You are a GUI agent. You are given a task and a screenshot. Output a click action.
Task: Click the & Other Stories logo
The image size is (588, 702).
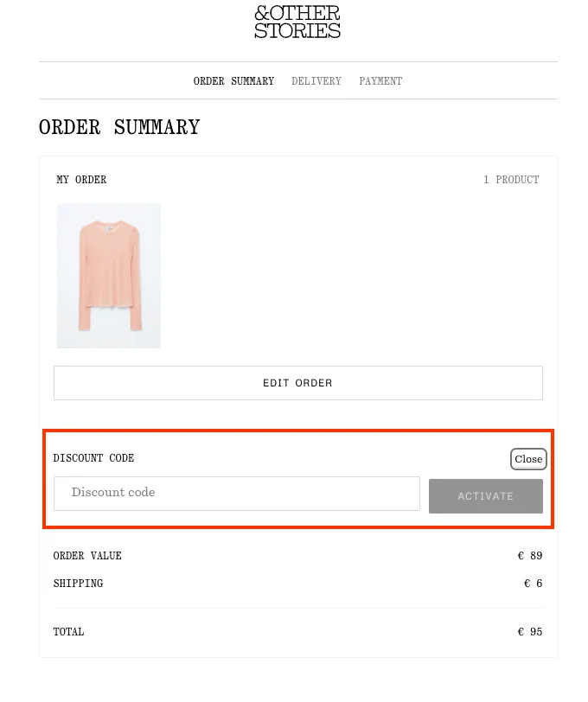297,22
